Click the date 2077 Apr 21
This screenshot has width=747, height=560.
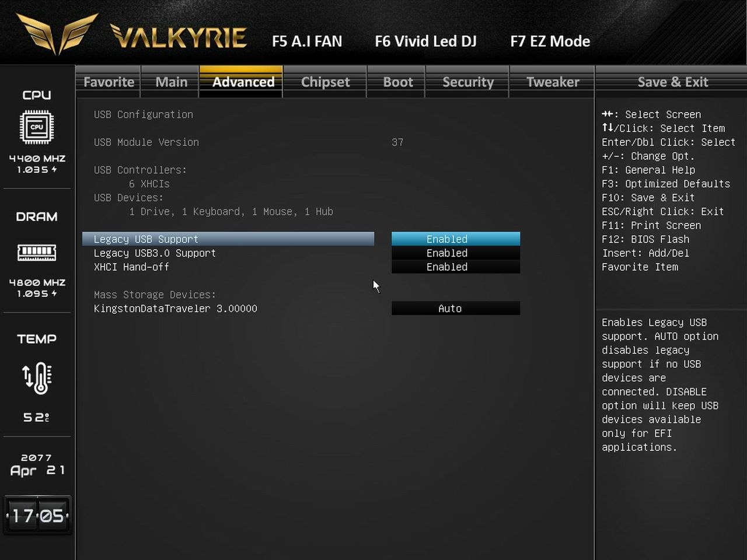[x=37, y=466]
